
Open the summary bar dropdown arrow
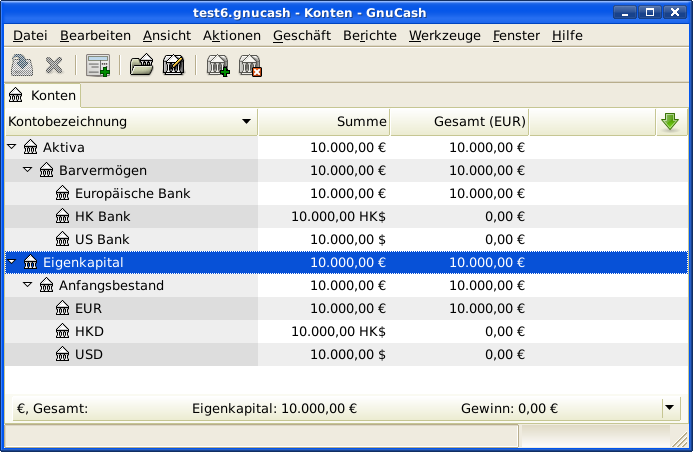click(669, 408)
